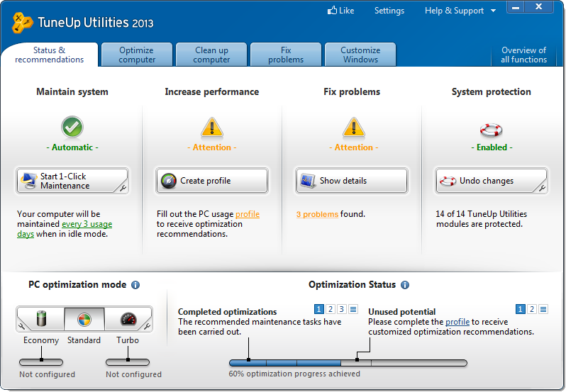566x392 pixels.
Task: Open 1-Click Maintenance settings via wrench corner
Action: 123,188
